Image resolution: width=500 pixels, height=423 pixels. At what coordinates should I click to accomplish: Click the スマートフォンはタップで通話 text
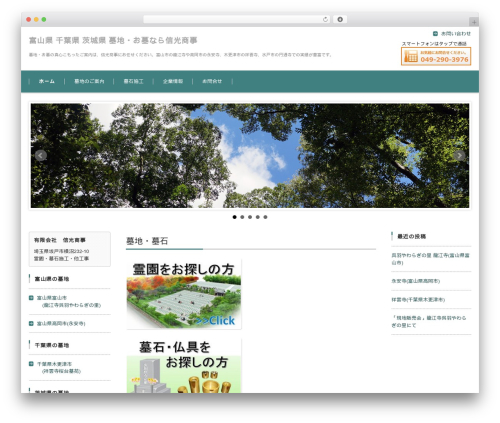(434, 43)
